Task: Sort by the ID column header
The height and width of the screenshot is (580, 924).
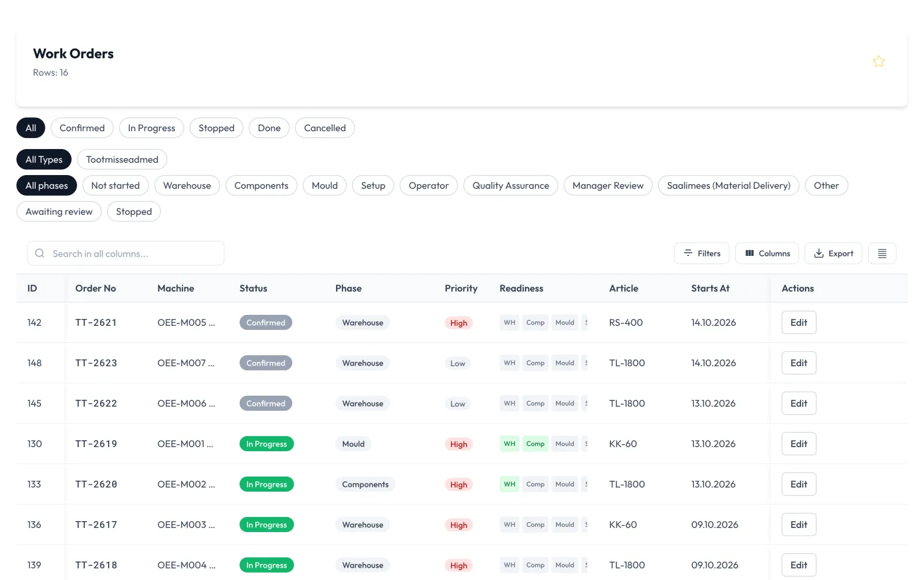Action: click(x=32, y=288)
